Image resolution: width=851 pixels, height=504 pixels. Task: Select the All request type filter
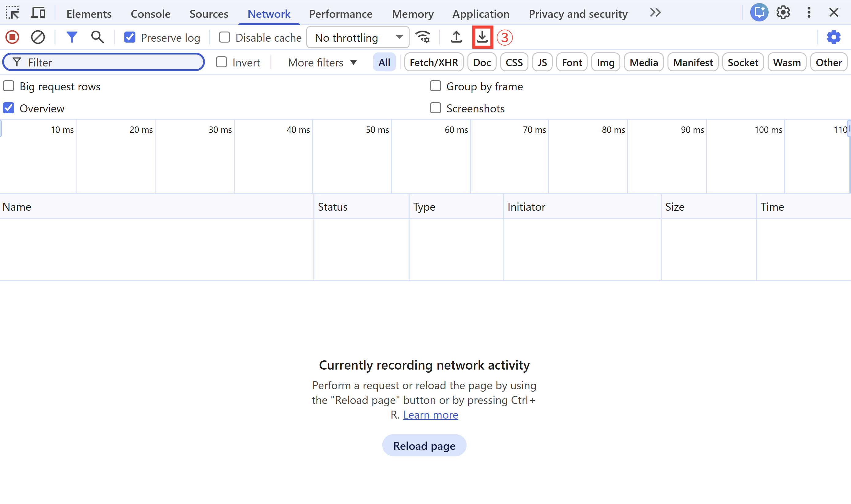pos(384,62)
